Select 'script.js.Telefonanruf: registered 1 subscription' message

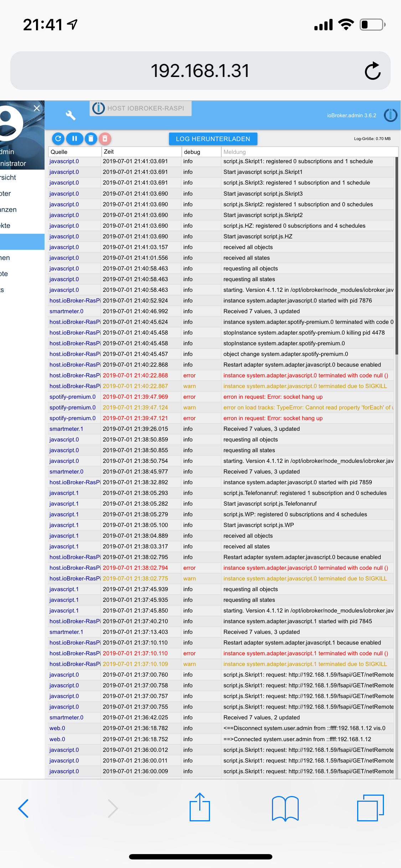[x=305, y=493]
